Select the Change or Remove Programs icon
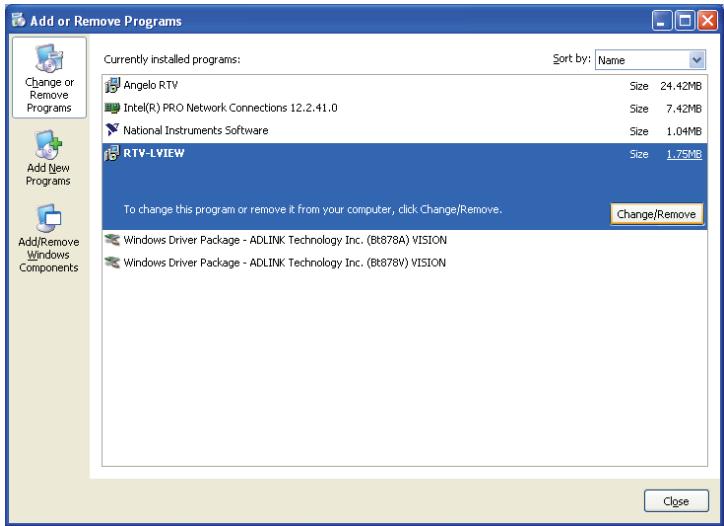 pyautogui.click(x=49, y=59)
